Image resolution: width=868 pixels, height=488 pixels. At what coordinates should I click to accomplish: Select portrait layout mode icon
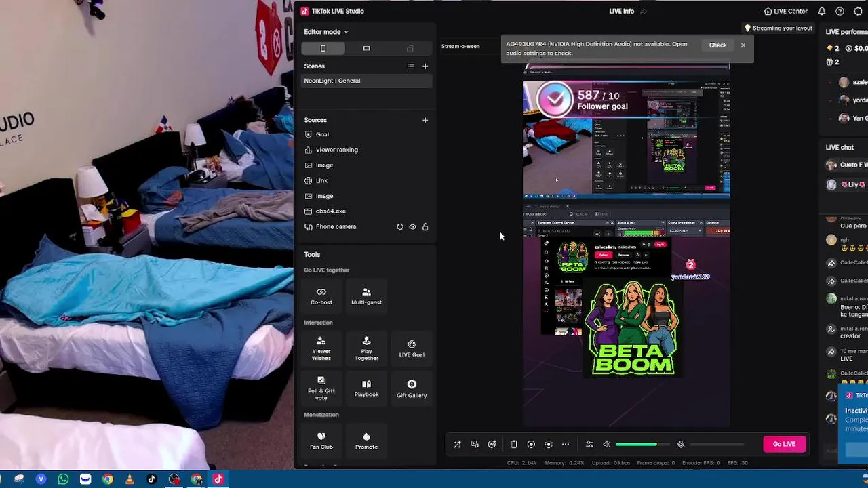(x=323, y=48)
